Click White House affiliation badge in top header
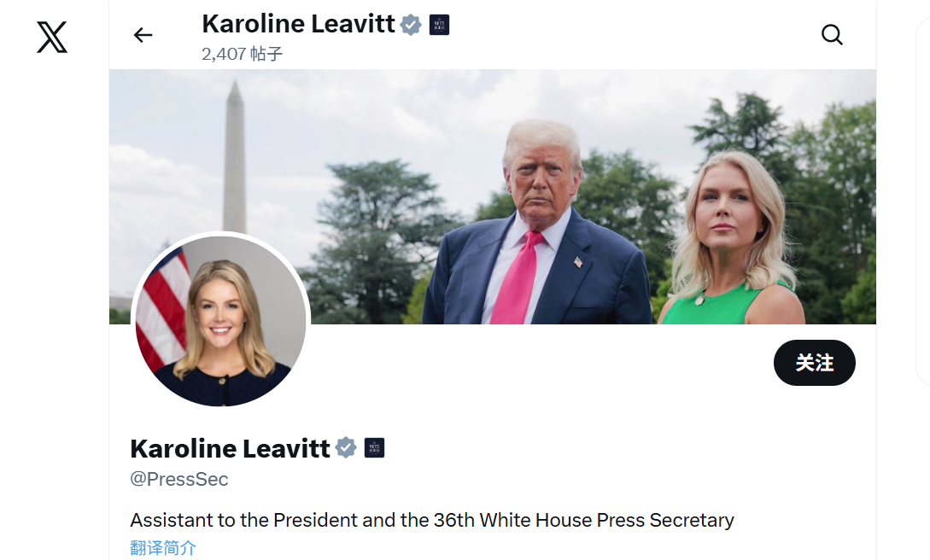This screenshot has height=560, width=930. (439, 25)
